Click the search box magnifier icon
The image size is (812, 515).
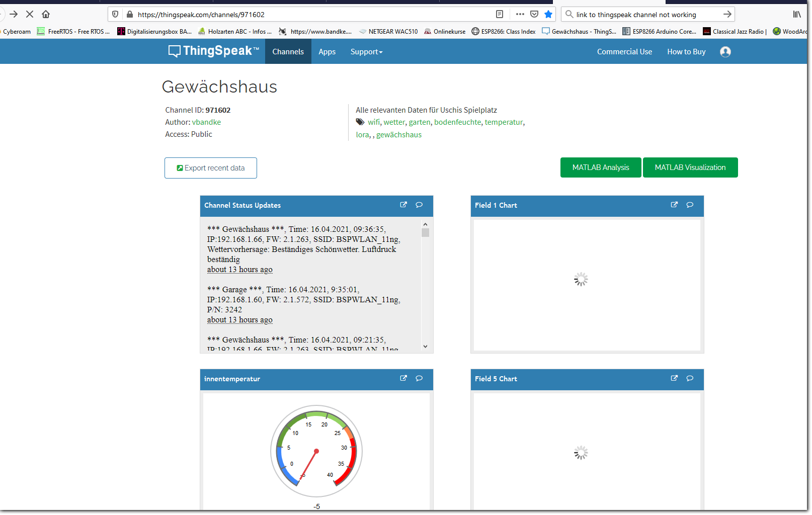[x=569, y=14]
